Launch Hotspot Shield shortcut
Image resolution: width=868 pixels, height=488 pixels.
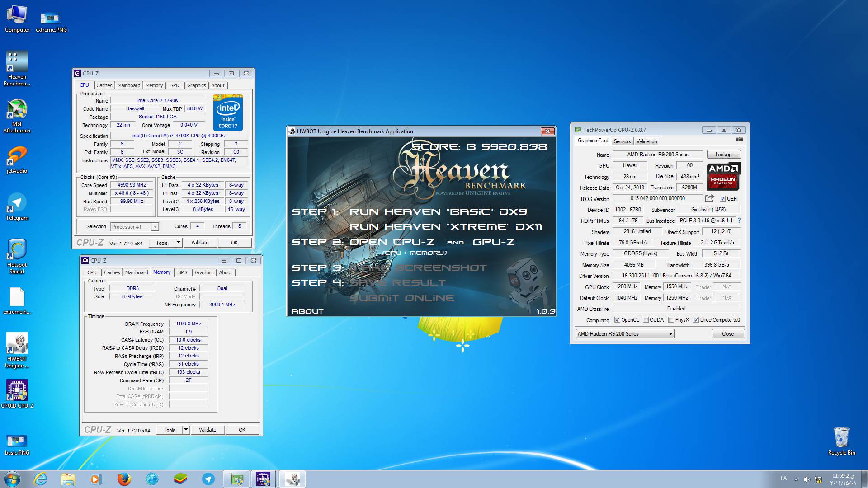point(17,257)
